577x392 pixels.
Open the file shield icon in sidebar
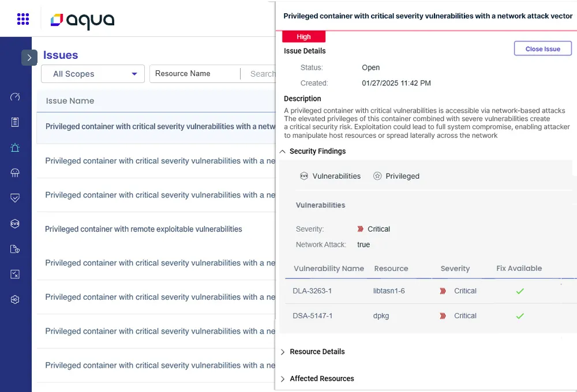[15, 249]
